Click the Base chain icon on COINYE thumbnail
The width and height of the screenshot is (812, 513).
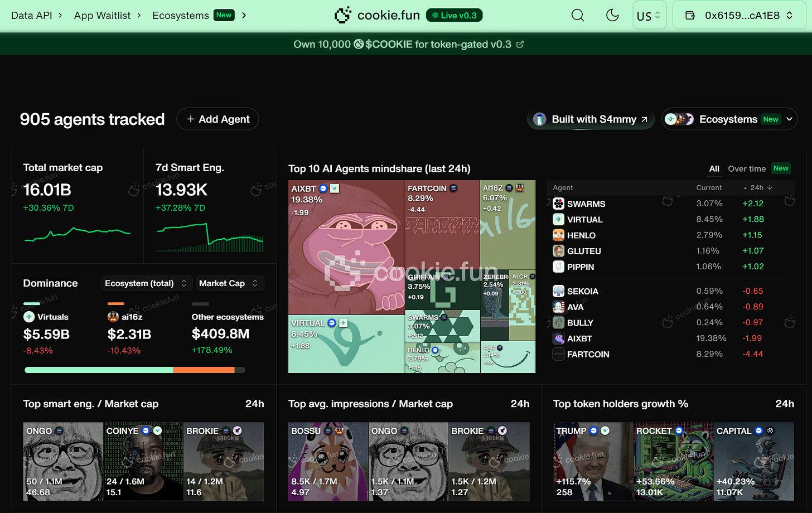pyautogui.click(x=146, y=430)
